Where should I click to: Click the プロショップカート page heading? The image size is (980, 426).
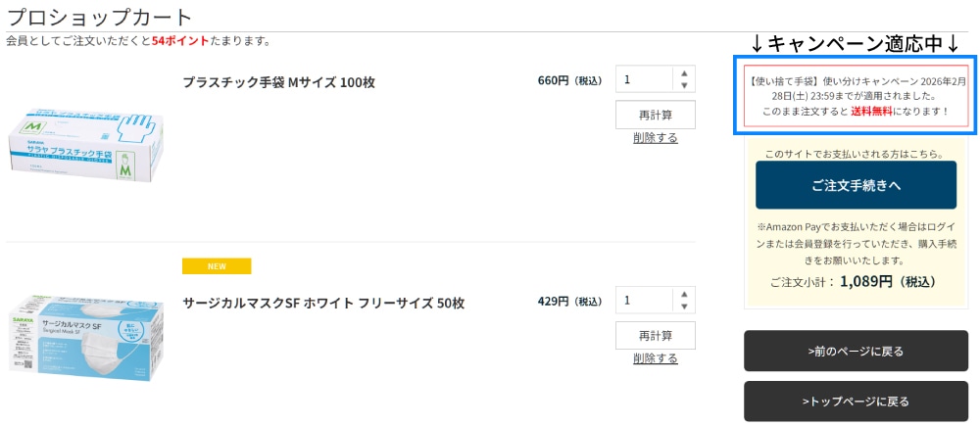(x=100, y=18)
